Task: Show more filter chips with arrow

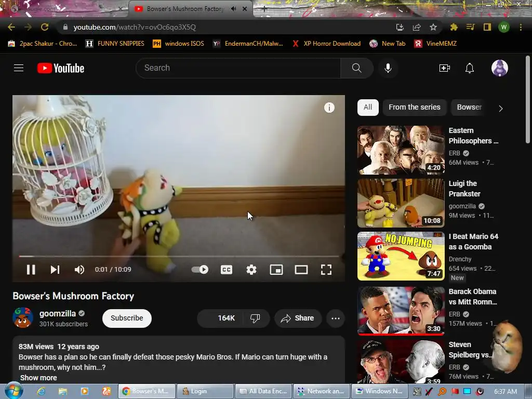Action: coord(500,109)
